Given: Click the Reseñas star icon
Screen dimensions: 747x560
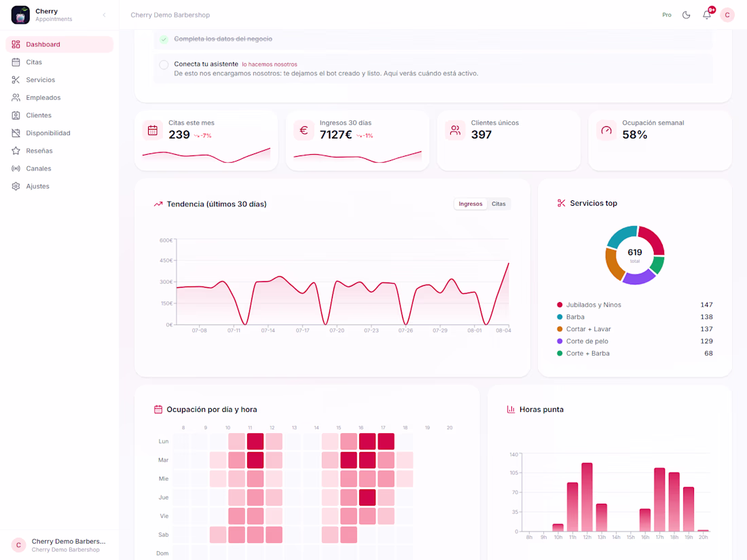Looking at the screenshot, I should [x=16, y=151].
